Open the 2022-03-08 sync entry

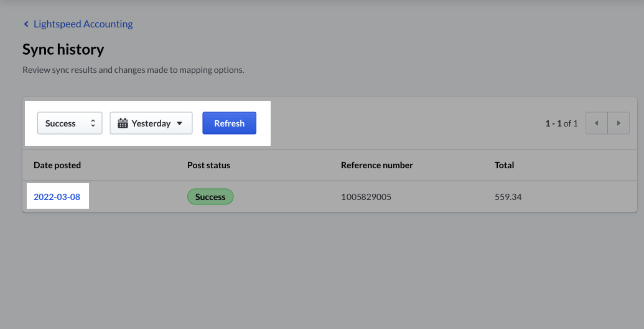click(57, 197)
